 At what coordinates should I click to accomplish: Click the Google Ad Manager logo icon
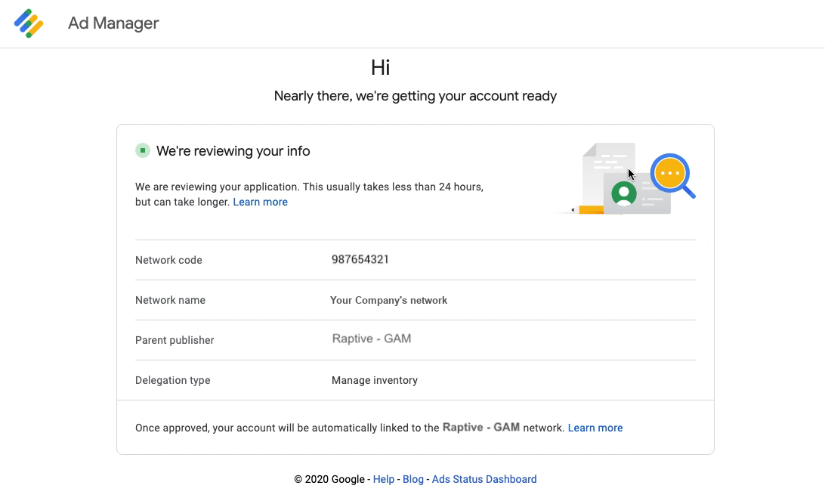point(29,23)
